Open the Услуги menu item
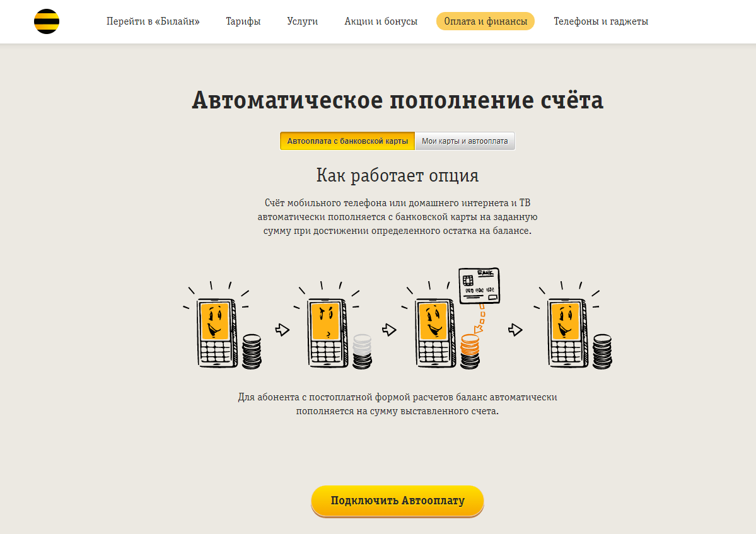Screen dimensions: 756x534 tap(302, 21)
